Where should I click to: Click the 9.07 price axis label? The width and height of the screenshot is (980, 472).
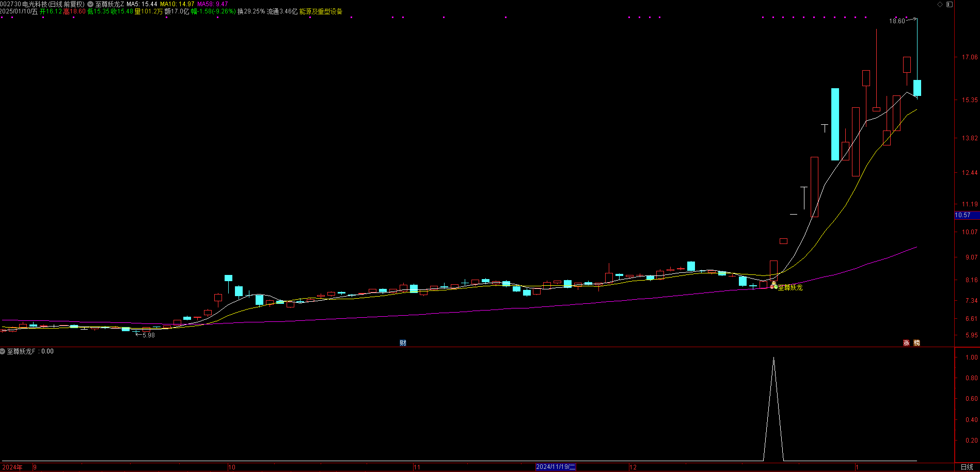coord(972,257)
